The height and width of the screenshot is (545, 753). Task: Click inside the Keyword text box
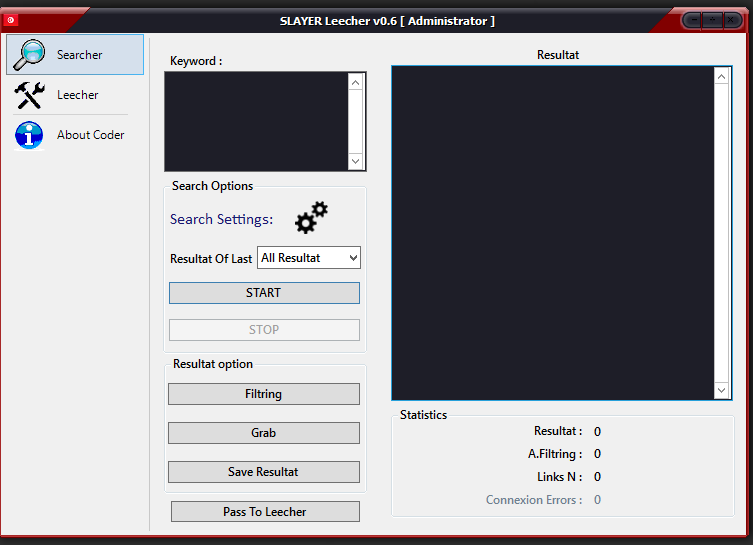[256, 120]
